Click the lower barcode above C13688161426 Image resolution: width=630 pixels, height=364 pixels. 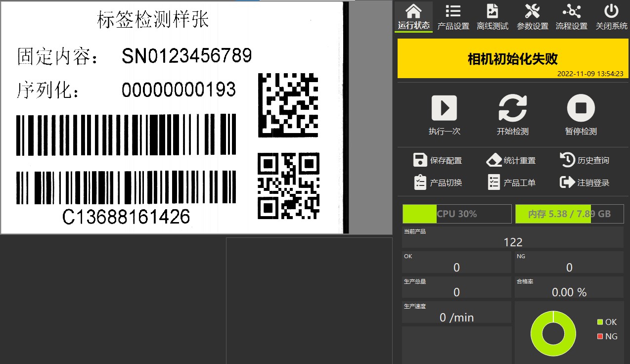pos(126,187)
